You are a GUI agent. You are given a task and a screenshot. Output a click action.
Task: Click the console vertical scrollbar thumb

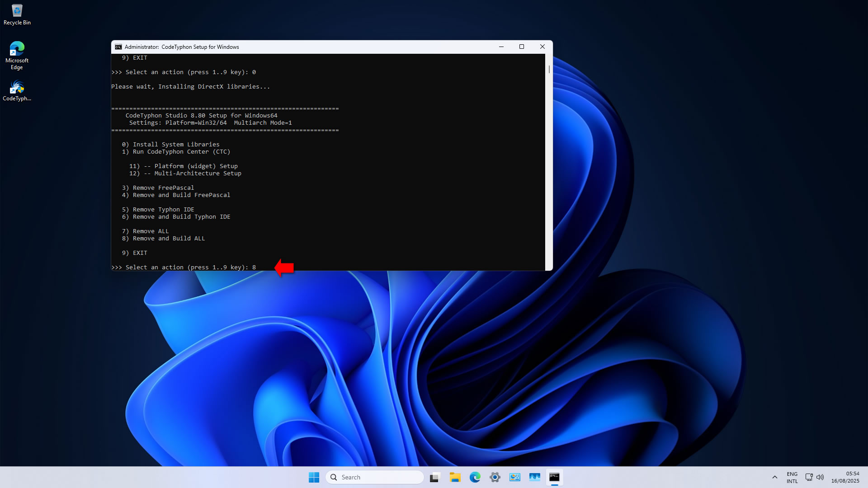click(x=549, y=69)
